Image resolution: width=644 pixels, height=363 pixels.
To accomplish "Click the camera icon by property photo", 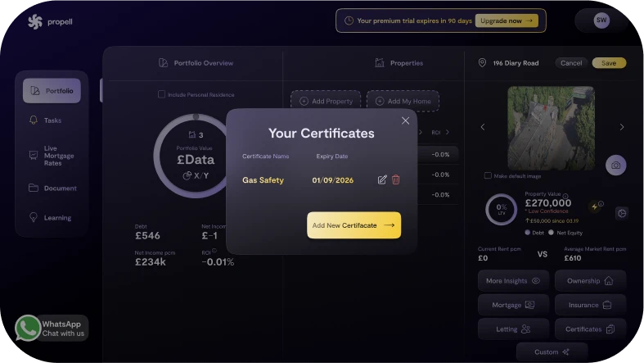I will tap(615, 165).
